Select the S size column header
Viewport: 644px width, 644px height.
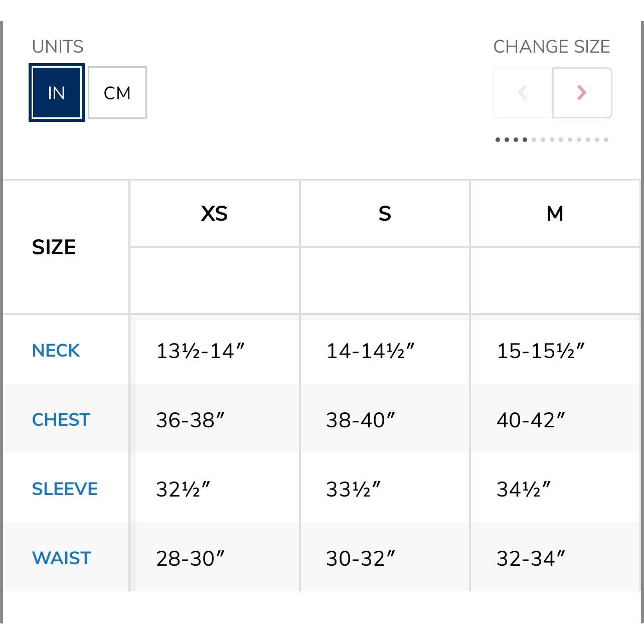pyautogui.click(x=385, y=214)
